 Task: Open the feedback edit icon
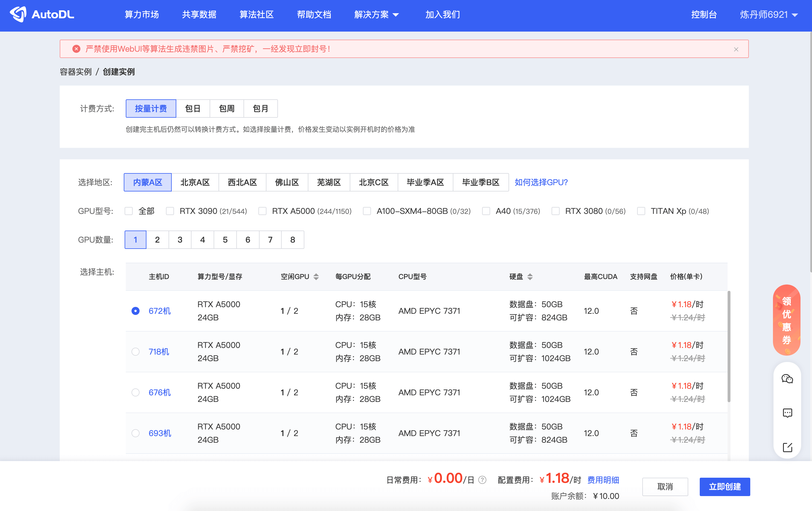787,447
